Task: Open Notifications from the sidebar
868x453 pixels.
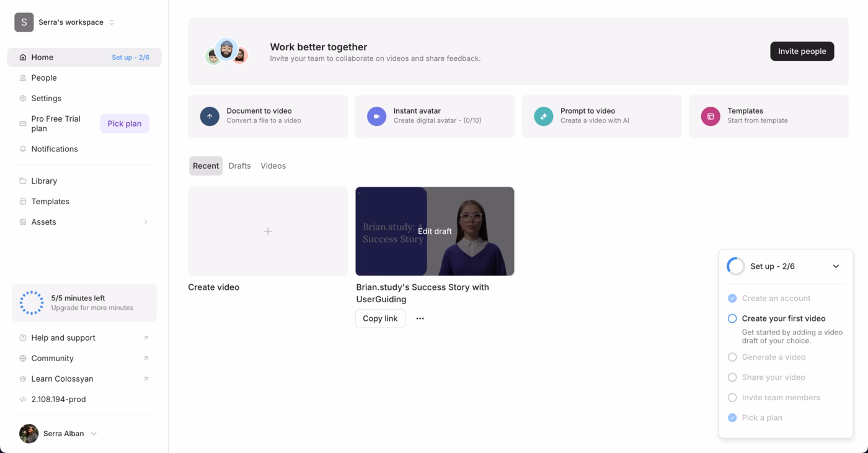Action: pos(55,148)
